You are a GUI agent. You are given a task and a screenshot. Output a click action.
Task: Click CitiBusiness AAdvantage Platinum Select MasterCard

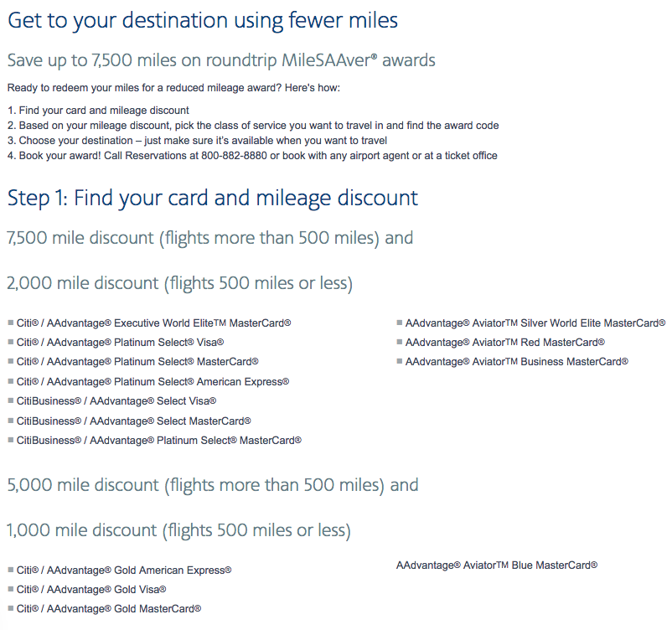[158, 441]
